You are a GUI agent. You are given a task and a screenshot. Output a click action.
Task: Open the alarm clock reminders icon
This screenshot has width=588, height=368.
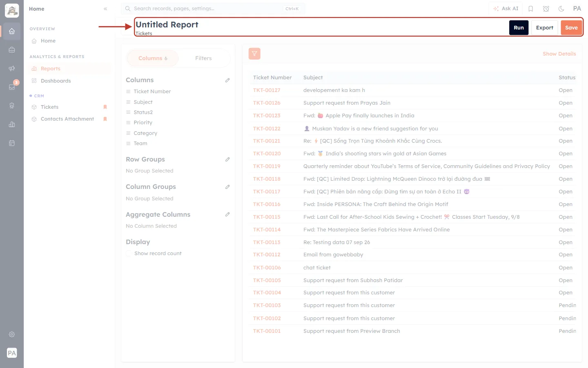546,9
